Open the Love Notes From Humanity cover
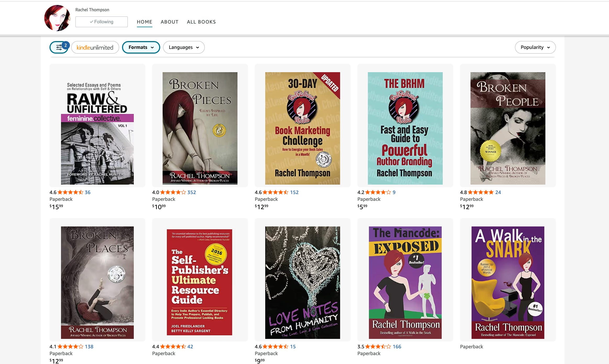 click(x=303, y=283)
